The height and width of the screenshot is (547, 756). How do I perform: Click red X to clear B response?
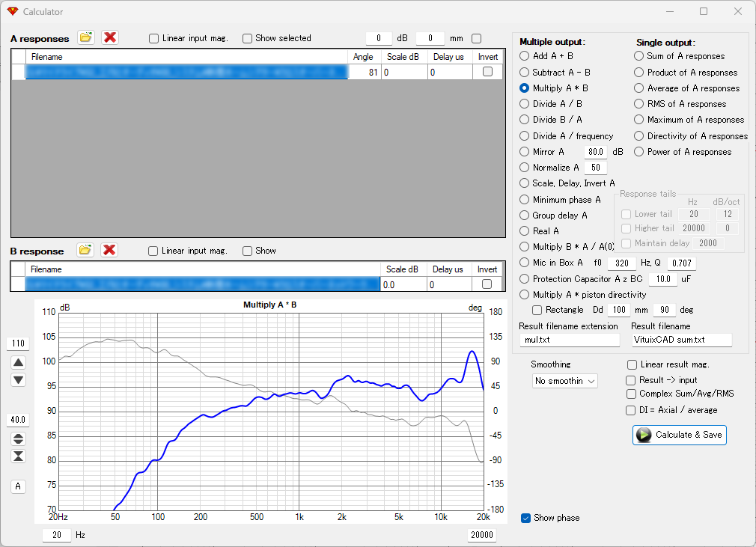click(x=109, y=250)
